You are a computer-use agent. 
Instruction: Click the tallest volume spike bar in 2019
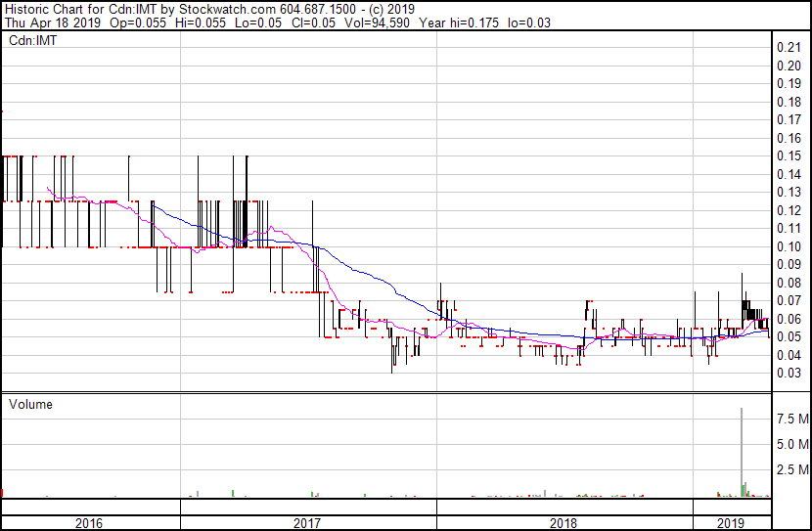tap(741, 450)
